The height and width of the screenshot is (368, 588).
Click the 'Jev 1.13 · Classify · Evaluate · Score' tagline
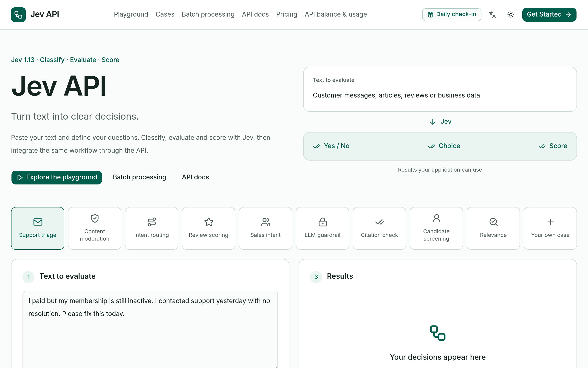click(x=65, y=60)
